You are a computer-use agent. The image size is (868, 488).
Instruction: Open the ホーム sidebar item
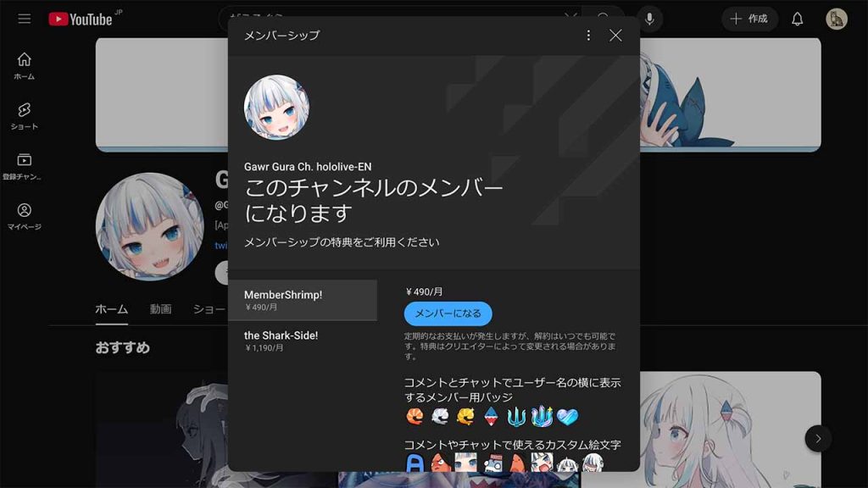click(x=25, y=66)
